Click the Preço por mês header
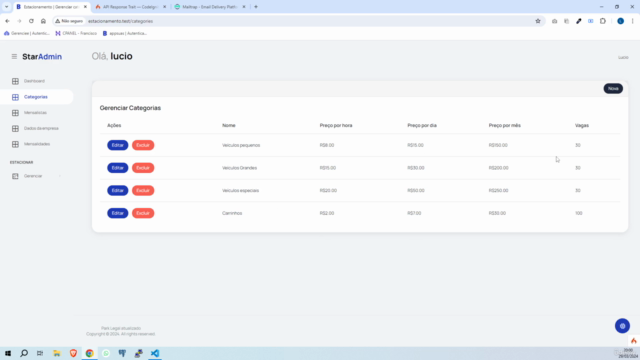This screenshot has height=360, width=640. pos(504,126)
